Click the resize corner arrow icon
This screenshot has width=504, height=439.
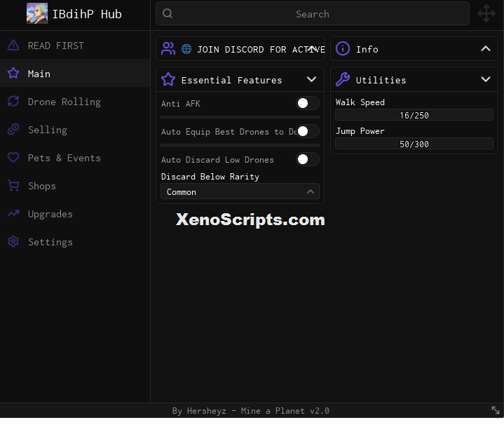click(x=496, y=410)
